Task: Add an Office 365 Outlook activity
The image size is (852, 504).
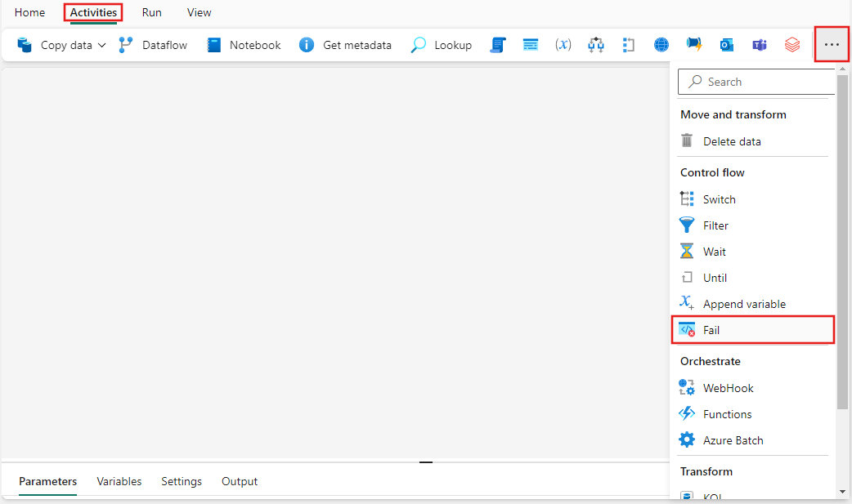Action: pyautogui.click(x=726, y=45)
